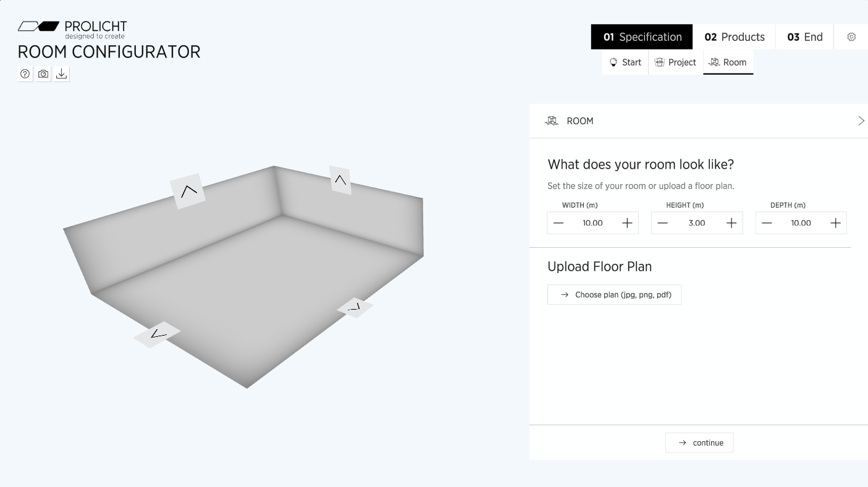Image resolution: width=868 pixels, height=487 pixels.
Task: Click the download icon below the title
Action: click(x=62, y=74)
